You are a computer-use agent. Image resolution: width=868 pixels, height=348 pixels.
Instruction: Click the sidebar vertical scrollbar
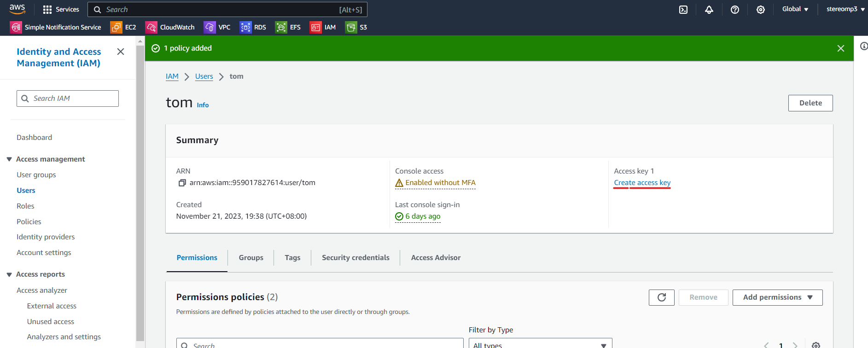(140, 192)
